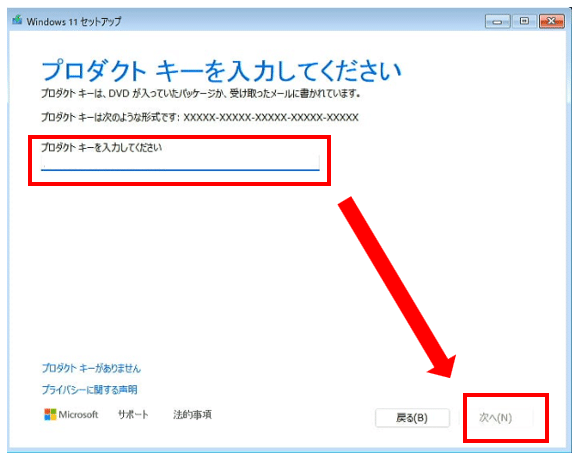Close the Windows 11 setup window

552,21
